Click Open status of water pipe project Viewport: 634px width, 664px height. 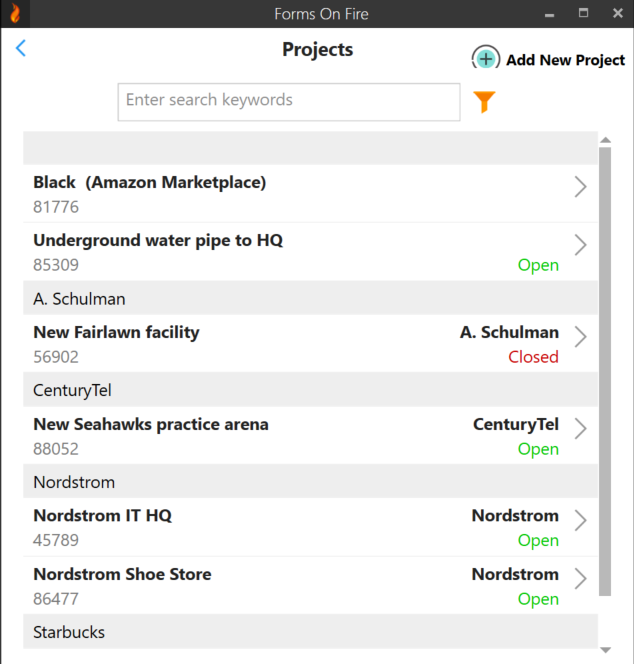[538, 266]
